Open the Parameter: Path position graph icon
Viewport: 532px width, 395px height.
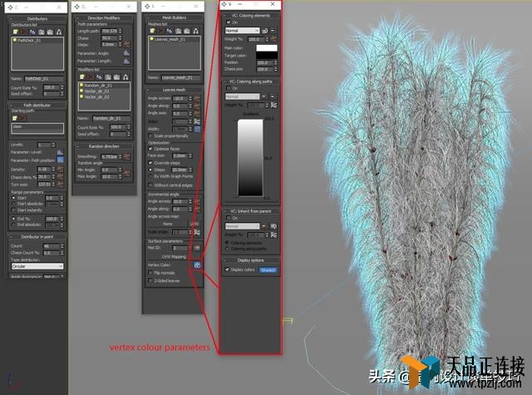[x=60, y=160]
